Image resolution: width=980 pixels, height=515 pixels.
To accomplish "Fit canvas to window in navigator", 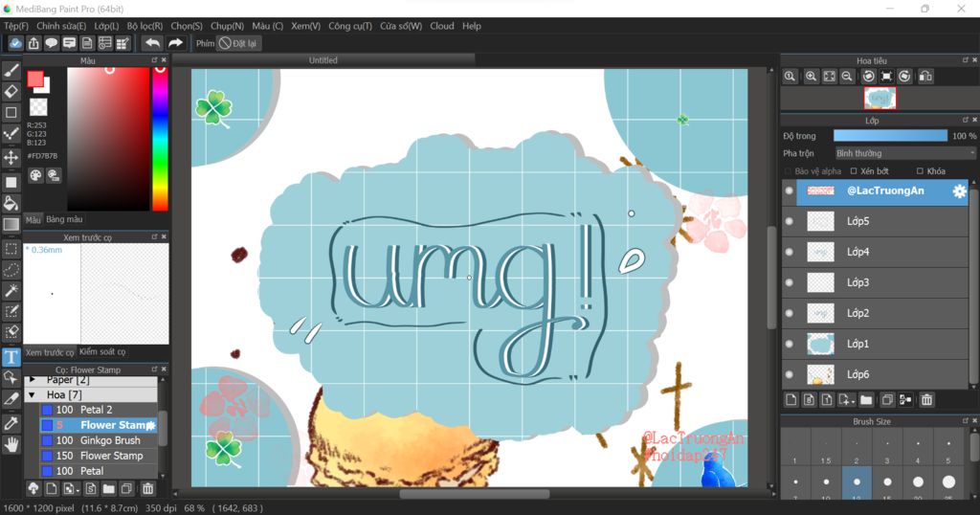I will pyautogui.click(x=829, y=77).
